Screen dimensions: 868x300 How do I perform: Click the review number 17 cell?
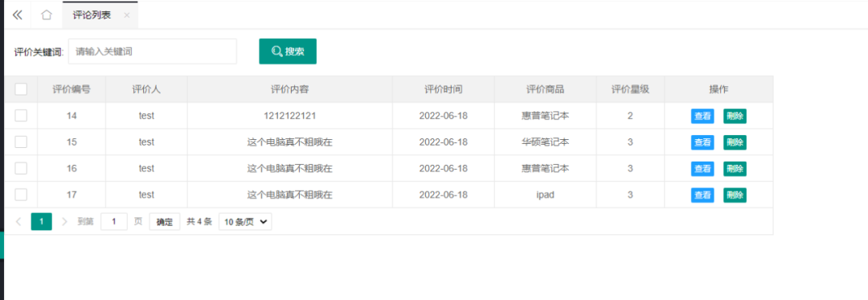72,195
